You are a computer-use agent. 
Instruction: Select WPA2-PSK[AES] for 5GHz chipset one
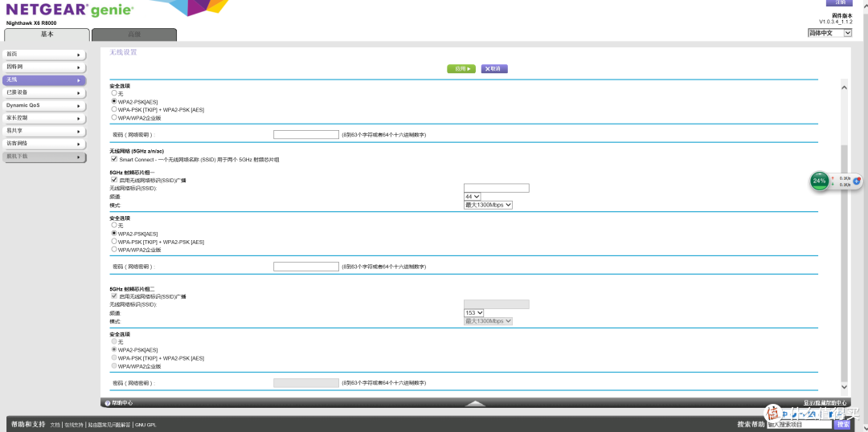pos(114,234)
